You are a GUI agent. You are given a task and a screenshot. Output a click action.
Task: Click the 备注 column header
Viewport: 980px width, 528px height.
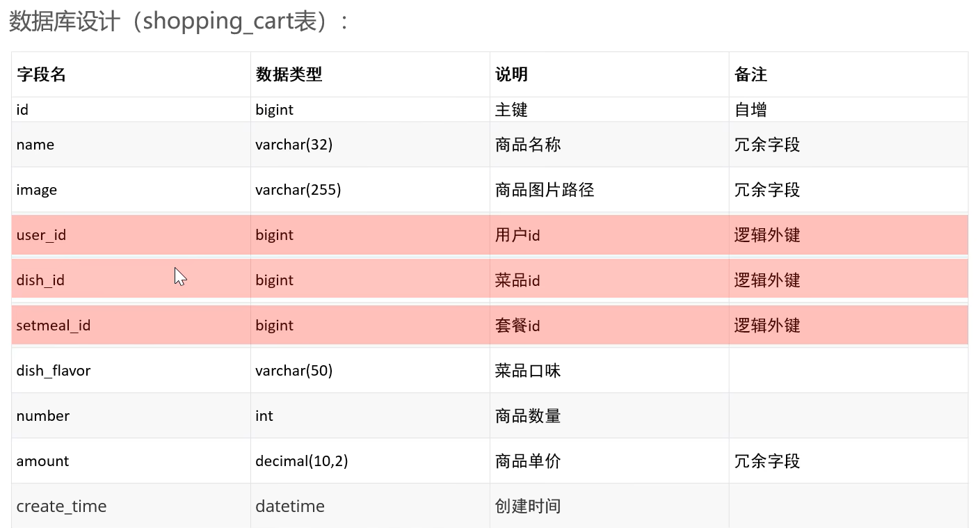pos(750,74)
